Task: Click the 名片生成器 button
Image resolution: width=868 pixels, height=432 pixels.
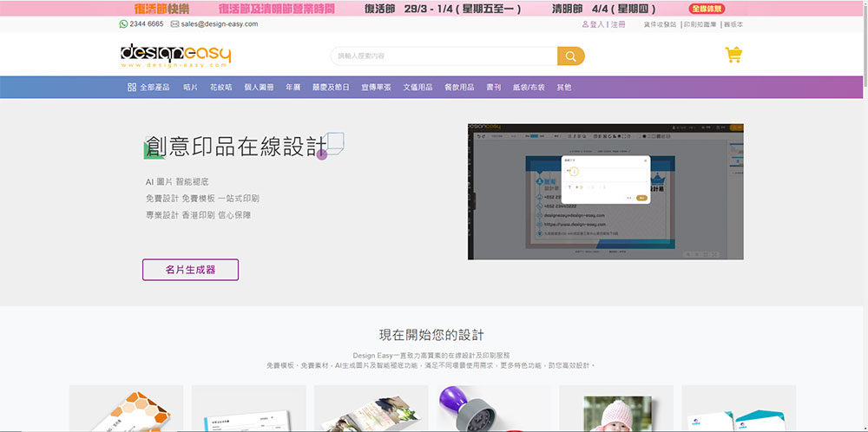Action: click(190, 270)
